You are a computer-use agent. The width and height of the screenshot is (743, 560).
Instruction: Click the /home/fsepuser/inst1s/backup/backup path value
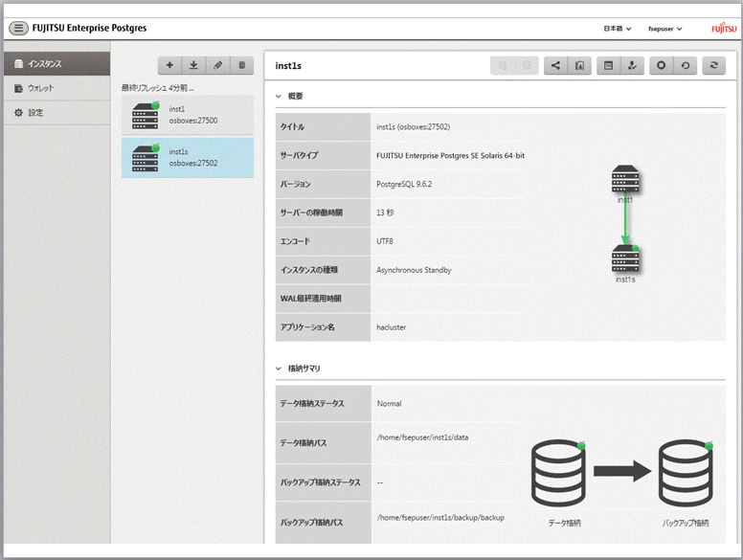[x=440, y=518]
